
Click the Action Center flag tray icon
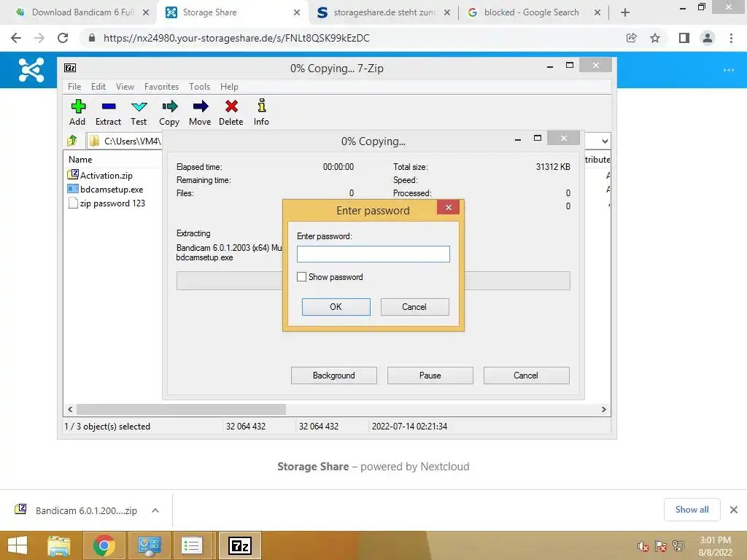(661, 546)
